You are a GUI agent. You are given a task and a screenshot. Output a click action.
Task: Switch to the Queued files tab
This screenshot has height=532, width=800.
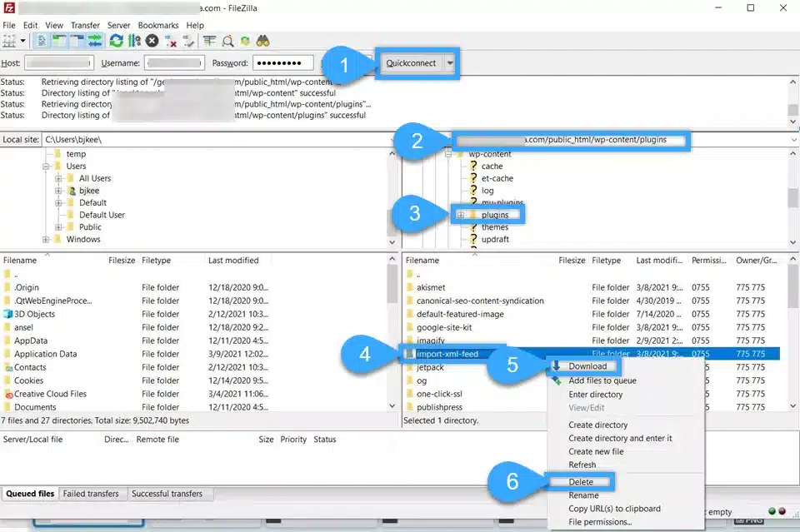[x=30, y=494]
